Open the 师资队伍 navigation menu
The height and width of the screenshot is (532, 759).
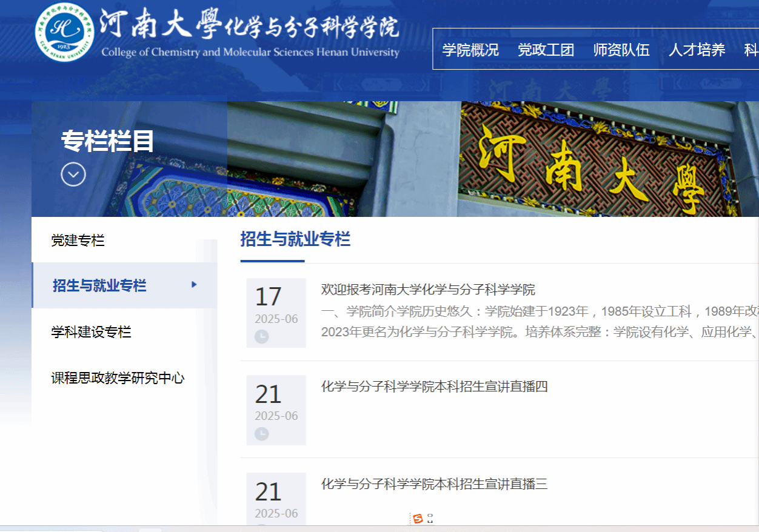coord(621,50)
